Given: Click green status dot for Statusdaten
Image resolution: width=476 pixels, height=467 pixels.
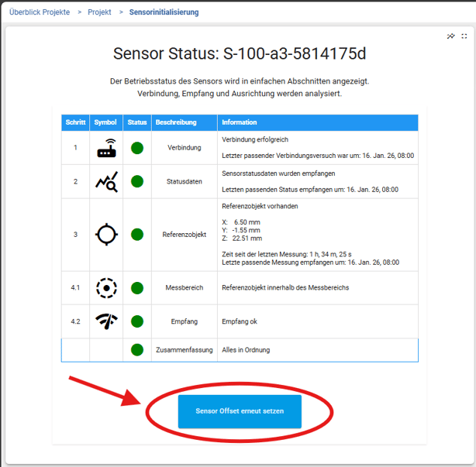Looking at the screenshot, I should (x=137, y=182).
